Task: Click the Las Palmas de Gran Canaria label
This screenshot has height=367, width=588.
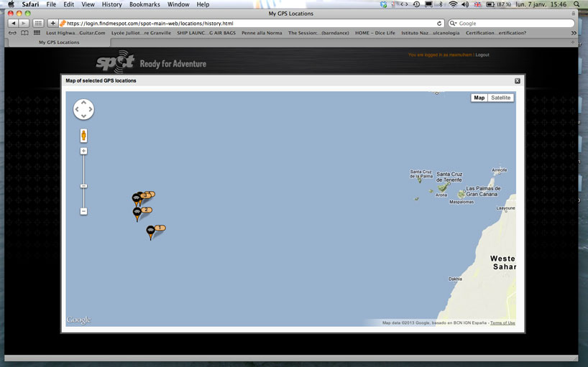Action: pyautogui.click(x=482, y=191)
